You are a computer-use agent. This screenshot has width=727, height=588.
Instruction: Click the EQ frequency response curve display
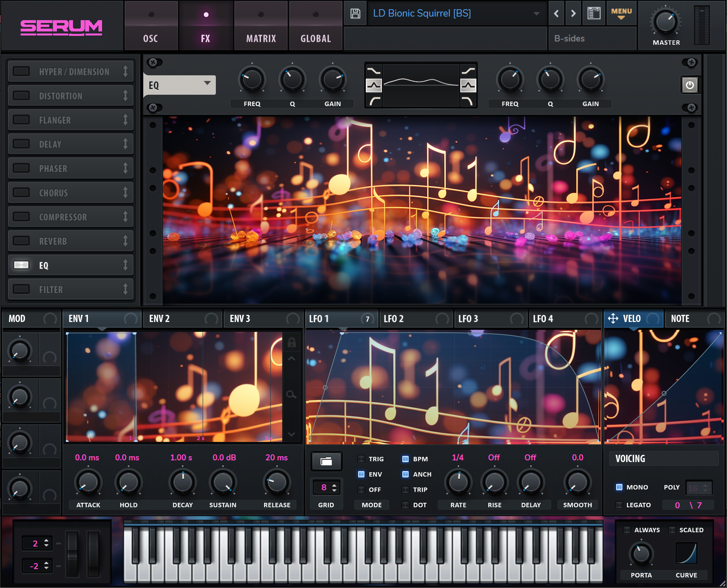[x=421, y=85]
